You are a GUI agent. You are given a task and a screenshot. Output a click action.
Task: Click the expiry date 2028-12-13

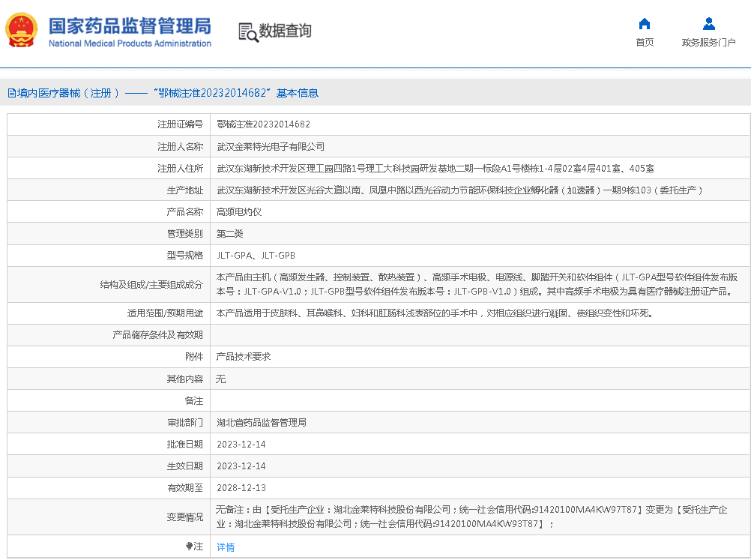click(x=241, y=488)
